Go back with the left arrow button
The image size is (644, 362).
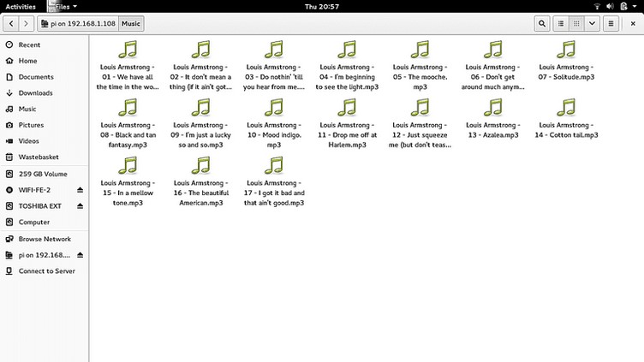point(11,23)
